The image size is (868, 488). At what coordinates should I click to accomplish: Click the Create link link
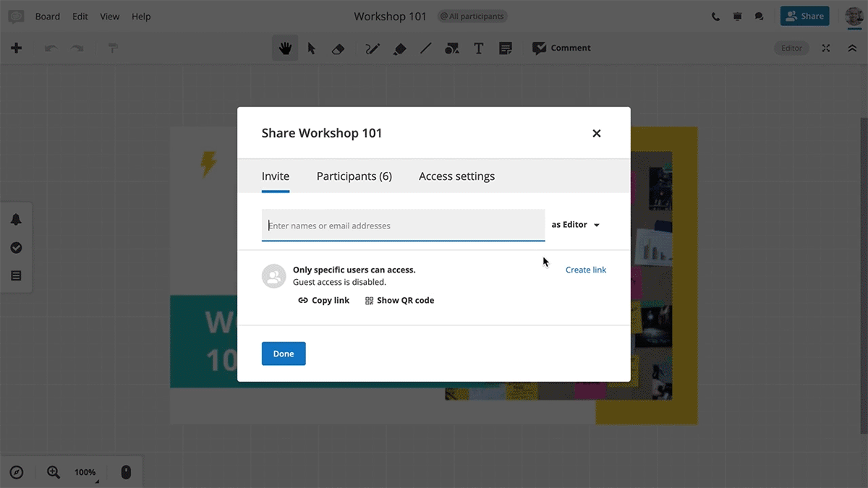tap(586, 270)
